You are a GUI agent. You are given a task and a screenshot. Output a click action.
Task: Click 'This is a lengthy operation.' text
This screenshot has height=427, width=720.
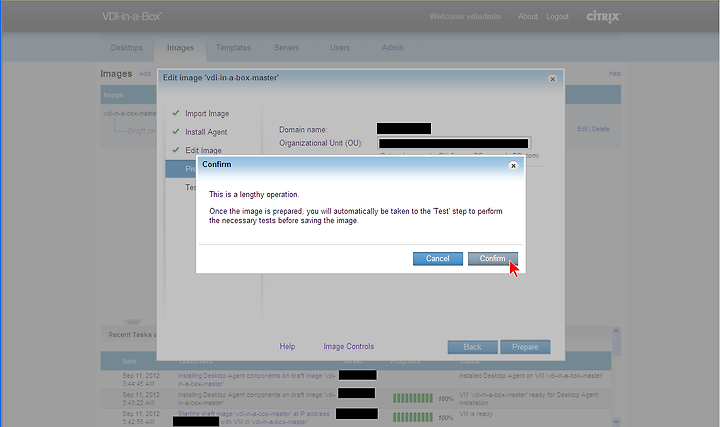[254, 194]
